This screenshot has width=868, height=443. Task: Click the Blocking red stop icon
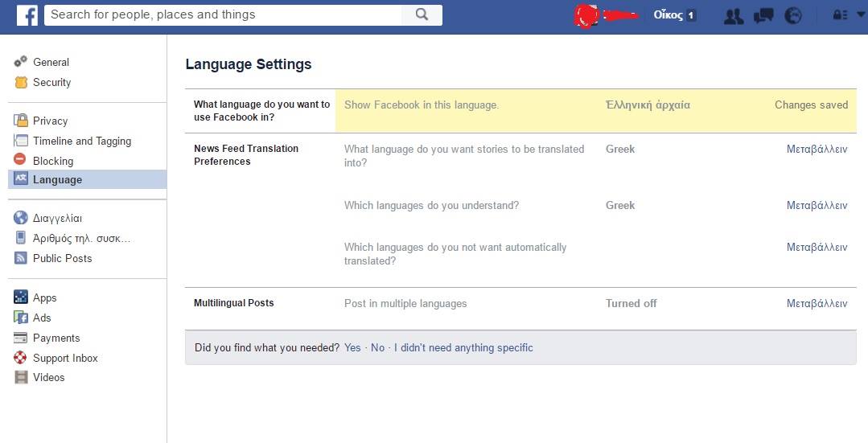[20, 160]
